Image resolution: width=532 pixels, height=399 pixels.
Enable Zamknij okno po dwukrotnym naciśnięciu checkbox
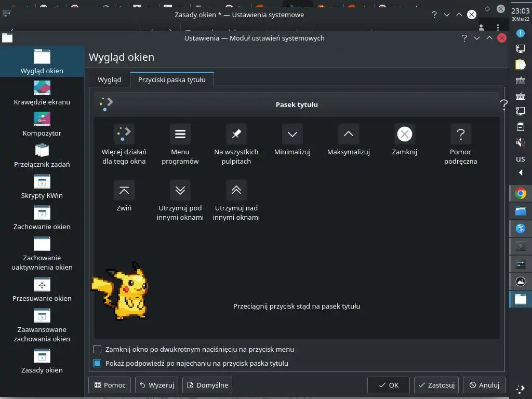pos(97,349)
